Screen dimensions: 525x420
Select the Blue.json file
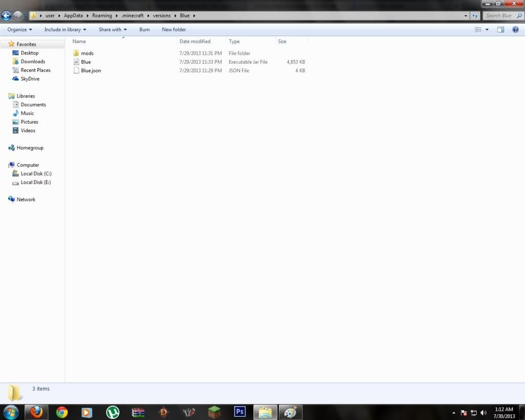pos(91,71)
